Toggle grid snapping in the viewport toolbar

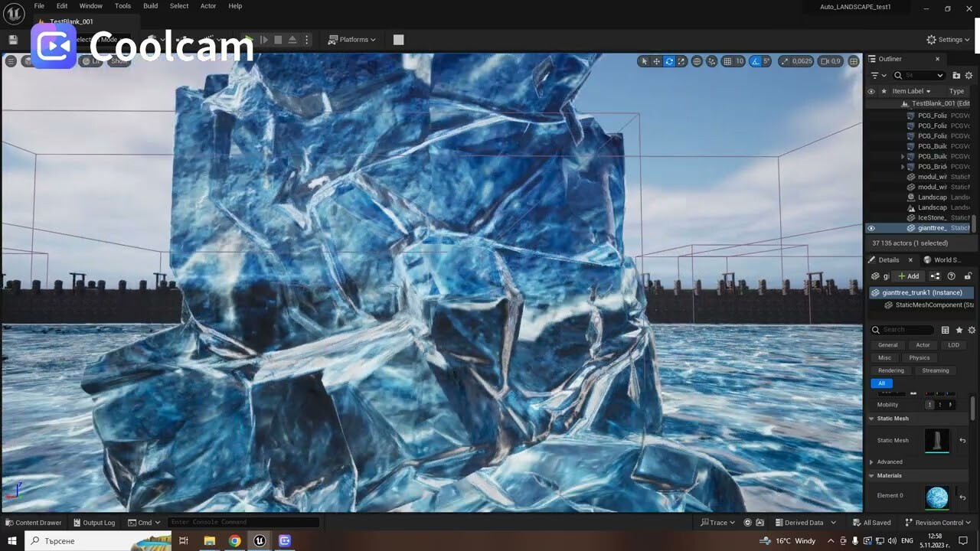[728, 61]
